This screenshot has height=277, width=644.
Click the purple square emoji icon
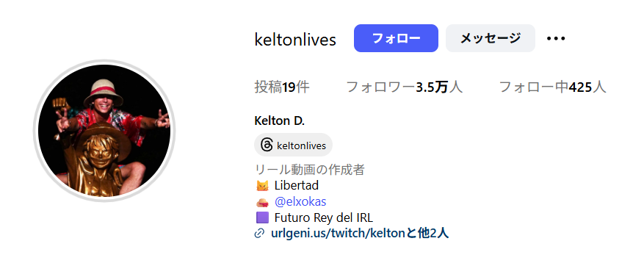(x=262, y=217)
